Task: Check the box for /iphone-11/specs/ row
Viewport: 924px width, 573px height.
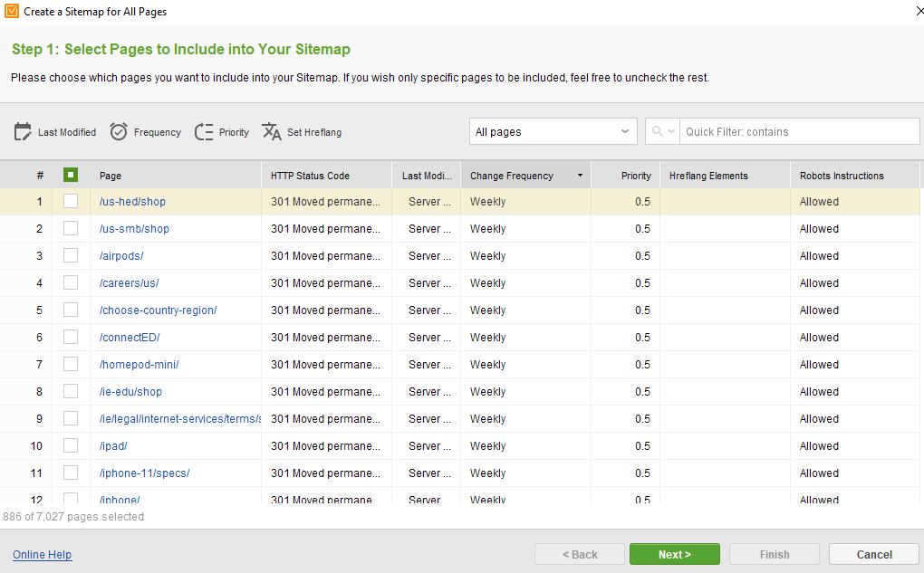Action: [71, 473]
